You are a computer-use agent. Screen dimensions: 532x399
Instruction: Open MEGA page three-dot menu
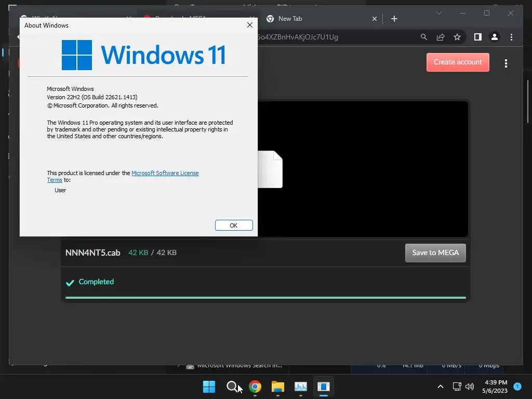pyautogui.click(x=506, y=63)
